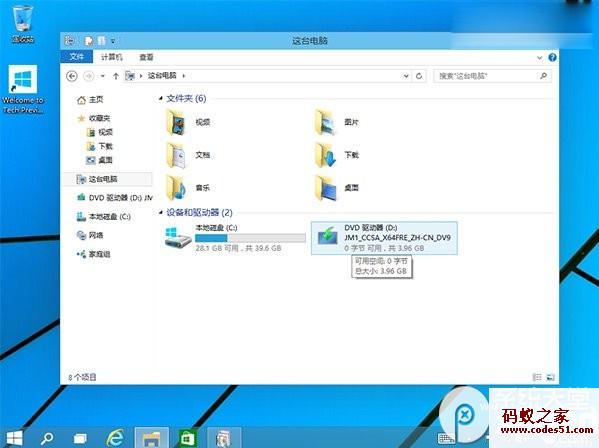Open the Welcome to Tech Preview shortcut
Viewport: 599px width, 448px height.
click(23, 89)
